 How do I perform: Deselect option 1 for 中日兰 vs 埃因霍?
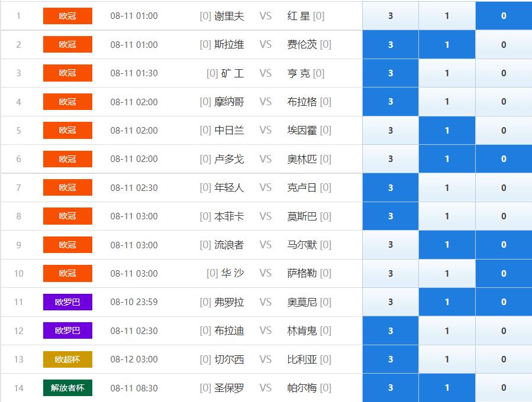click(447, 130)
